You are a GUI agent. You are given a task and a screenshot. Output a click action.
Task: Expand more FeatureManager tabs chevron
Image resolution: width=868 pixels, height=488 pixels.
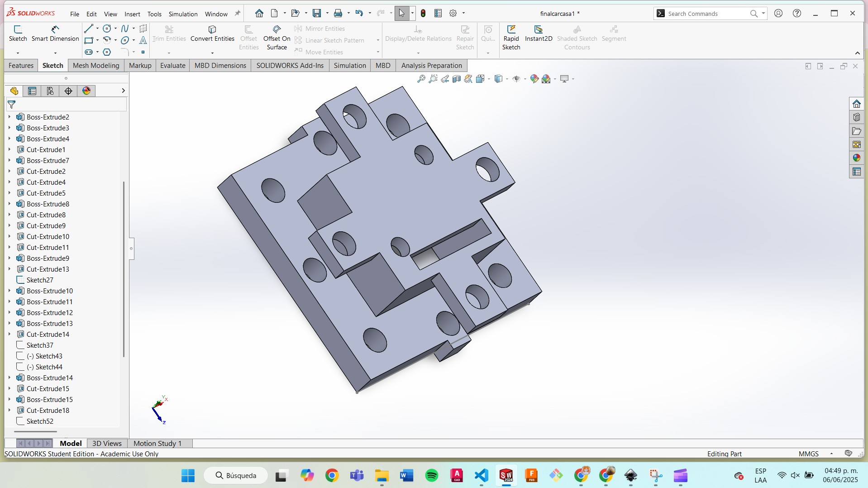coord(123,91)
